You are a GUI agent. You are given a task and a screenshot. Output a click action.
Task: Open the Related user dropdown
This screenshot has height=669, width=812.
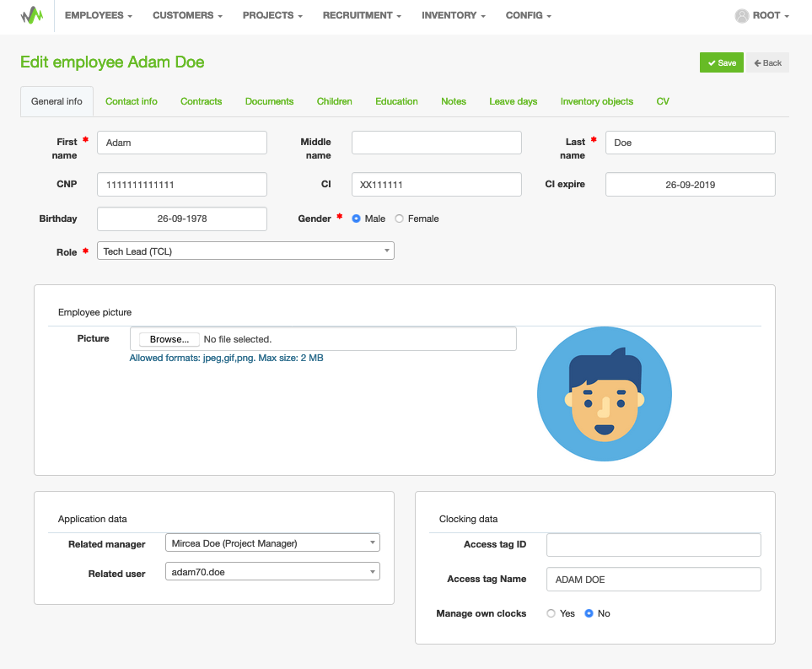click(272, 572)
